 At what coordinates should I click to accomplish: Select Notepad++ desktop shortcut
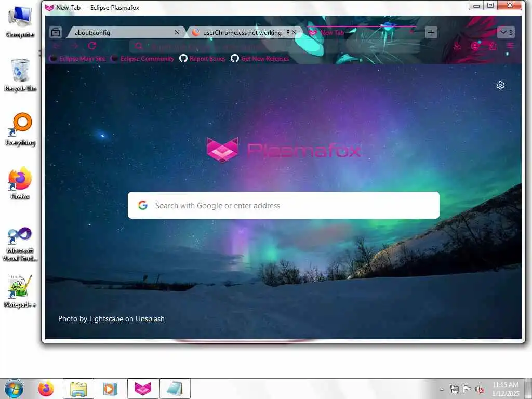pyautogui.click(x=20, y=291)
